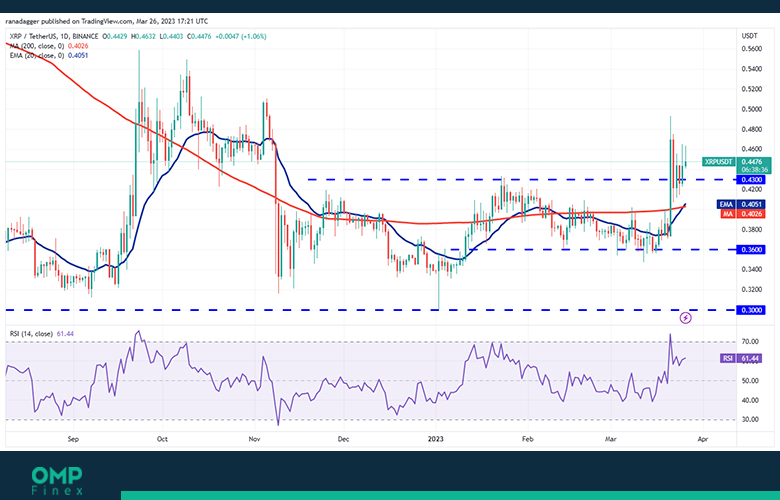Click the MA (200, close, 0) legend
The height and width of the screenshot is (500, 780).
coord(37,46)
